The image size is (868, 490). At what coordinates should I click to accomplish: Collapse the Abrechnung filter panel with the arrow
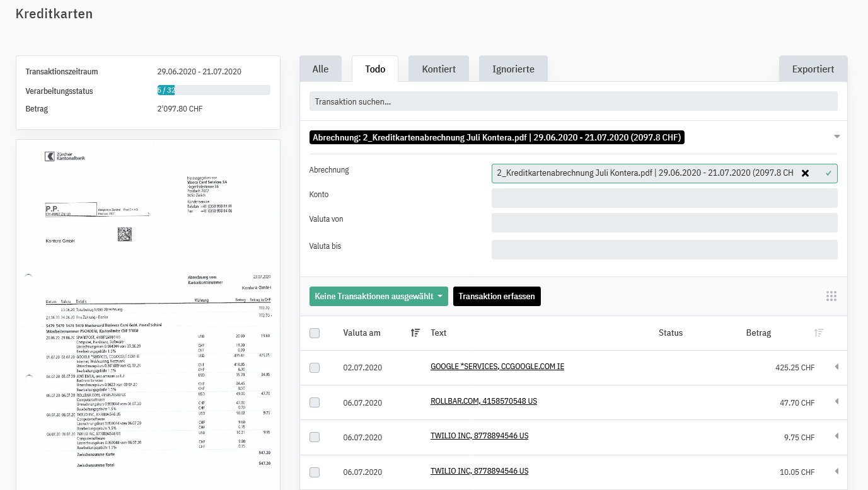837,137
